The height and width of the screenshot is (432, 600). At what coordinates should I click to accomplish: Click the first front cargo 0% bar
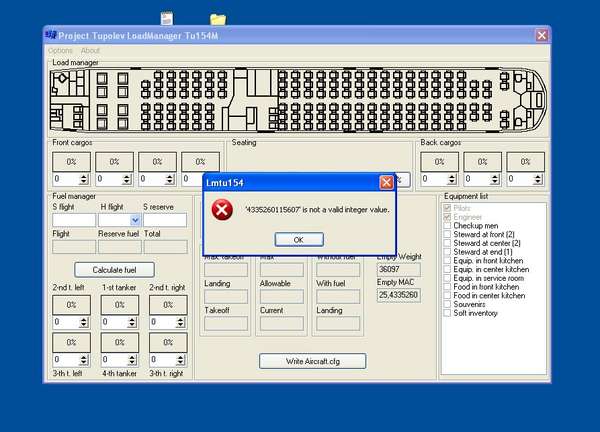[71, 161]
